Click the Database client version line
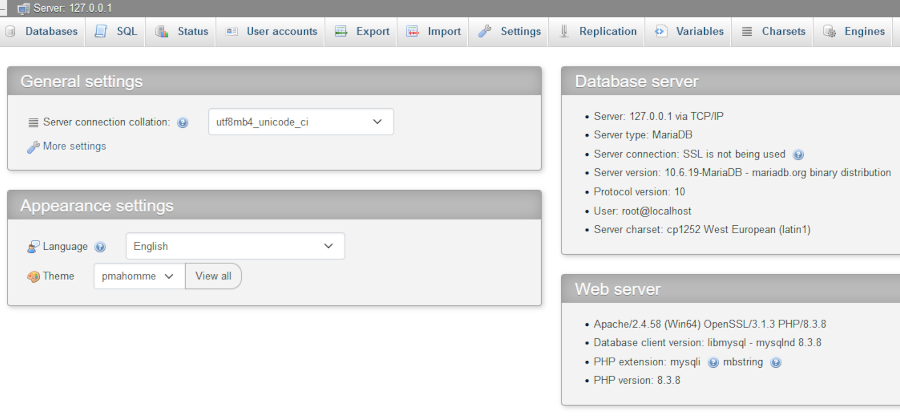 coord(708,343)
